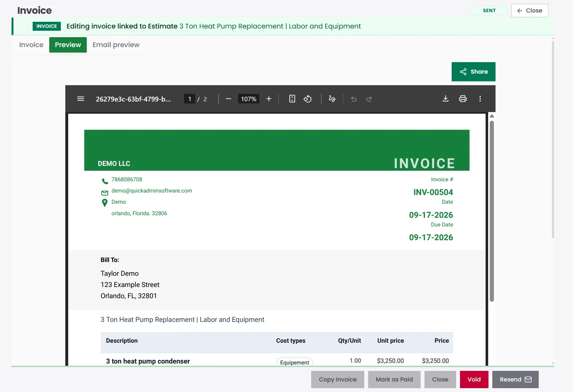The image size is (573, 392).
Task: Switch to the Invoice tab
Action: [31, 45]
